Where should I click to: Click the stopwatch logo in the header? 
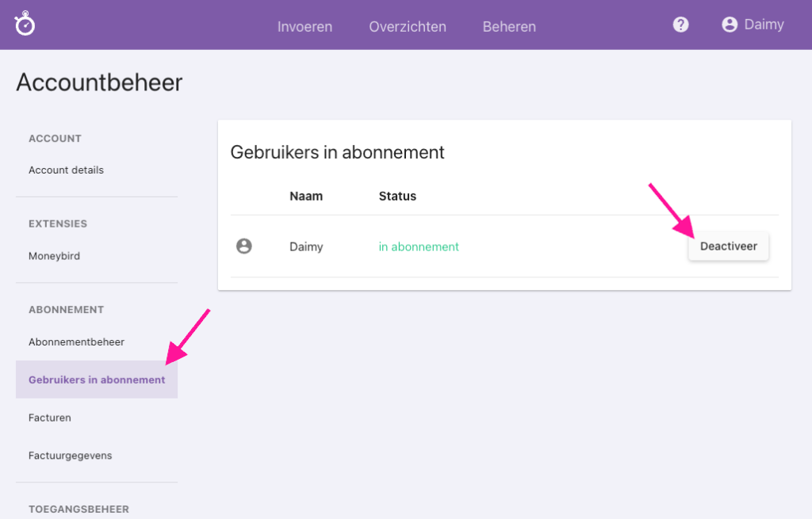click(x=25, y=25)
